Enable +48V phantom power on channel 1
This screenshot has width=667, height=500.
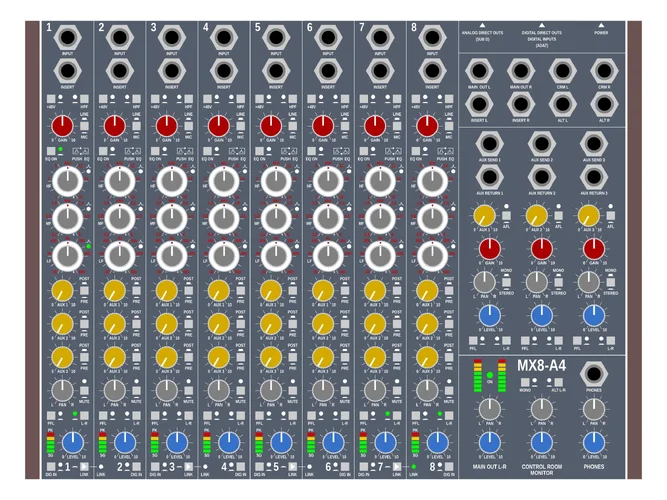tap(49, 97)
